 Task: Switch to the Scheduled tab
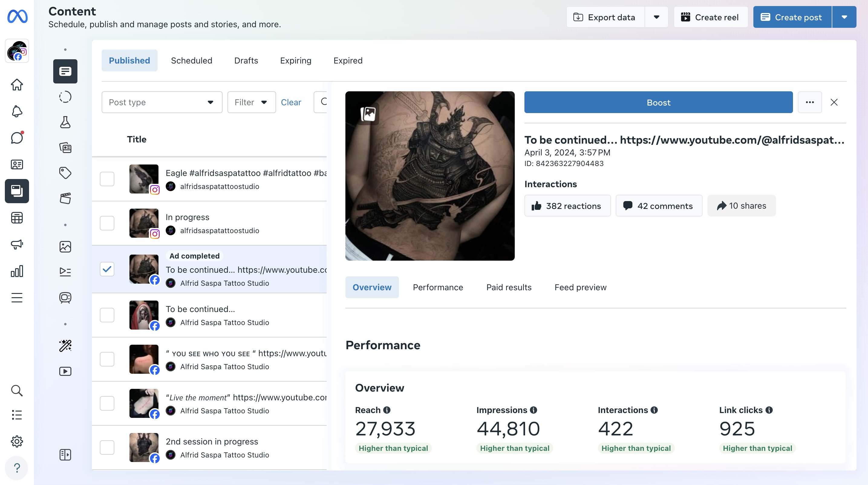click(x=191, y=60)
